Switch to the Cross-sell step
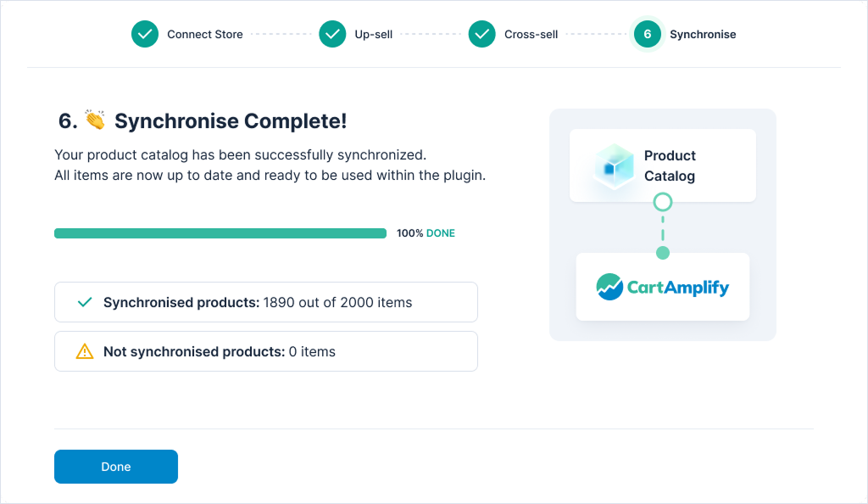 [x=531, y=35]
